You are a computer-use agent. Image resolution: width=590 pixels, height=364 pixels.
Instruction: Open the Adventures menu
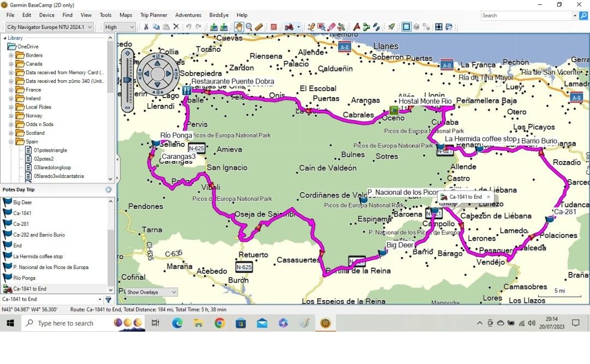188,15
